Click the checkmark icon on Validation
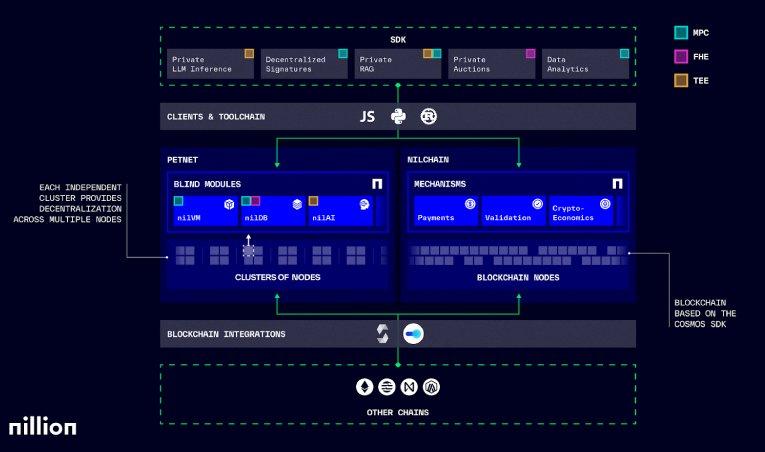765x452 pixels. [x=537, y=204]
